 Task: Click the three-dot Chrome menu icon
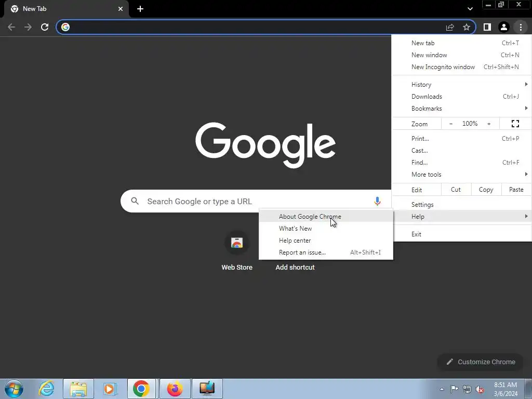coord(521,27)
